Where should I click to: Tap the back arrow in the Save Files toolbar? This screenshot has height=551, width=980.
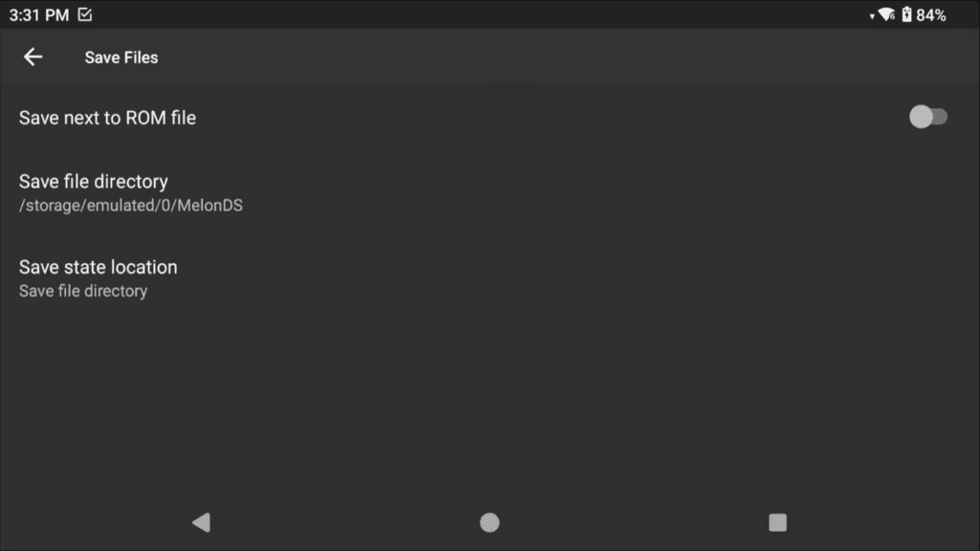click(33, 56)
